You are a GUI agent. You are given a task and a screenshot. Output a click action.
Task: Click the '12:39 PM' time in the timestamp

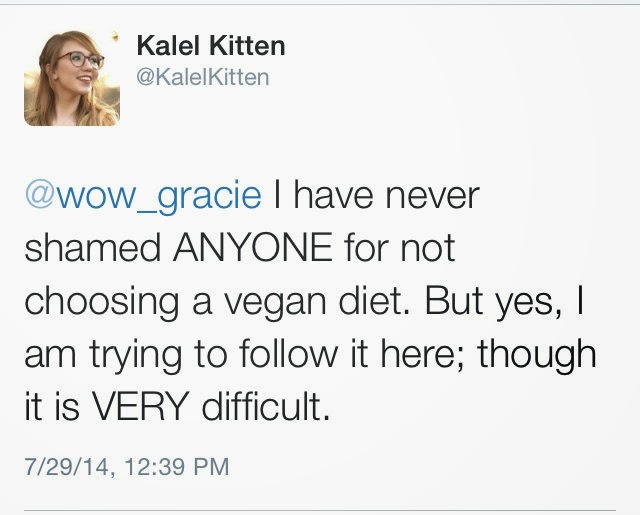[x=175, y=465]
